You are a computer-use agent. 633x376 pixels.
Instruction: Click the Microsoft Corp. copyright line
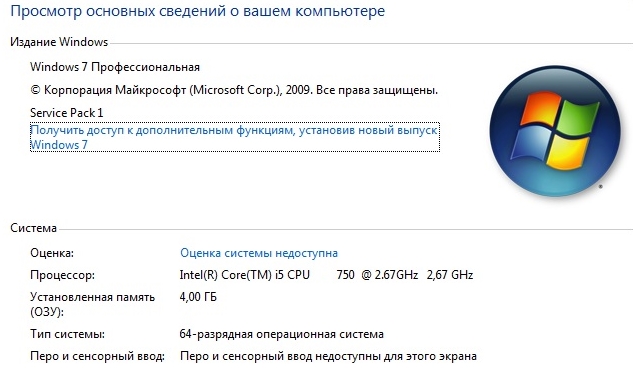click(234, 90)
